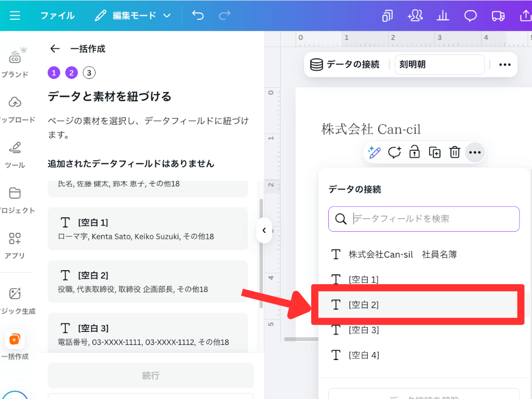This screenshot has height=399, width=532.
Task: Click the データフィールドを検索 search field
Action: tap(424, 219)
